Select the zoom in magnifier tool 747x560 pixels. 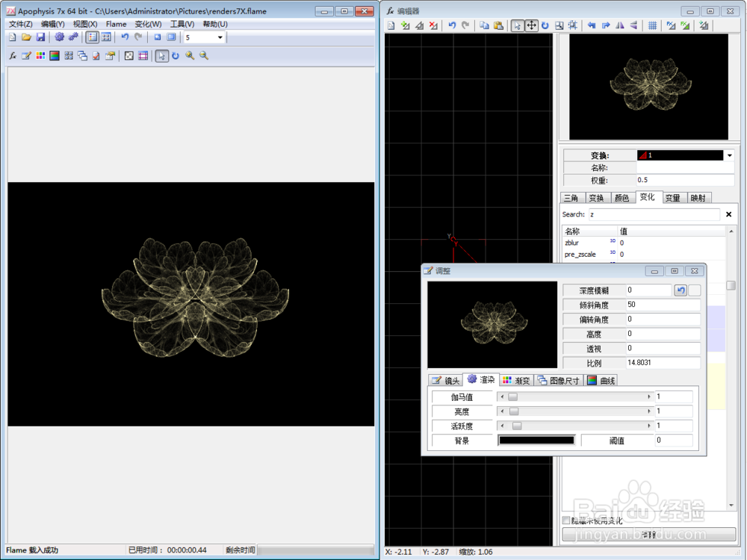coord(189,55)
